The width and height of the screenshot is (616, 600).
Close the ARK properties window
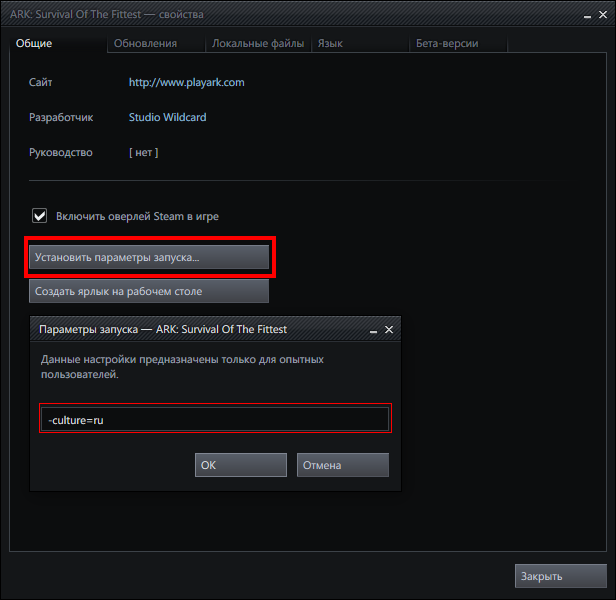pyautogui.click(x=603, y=15)
